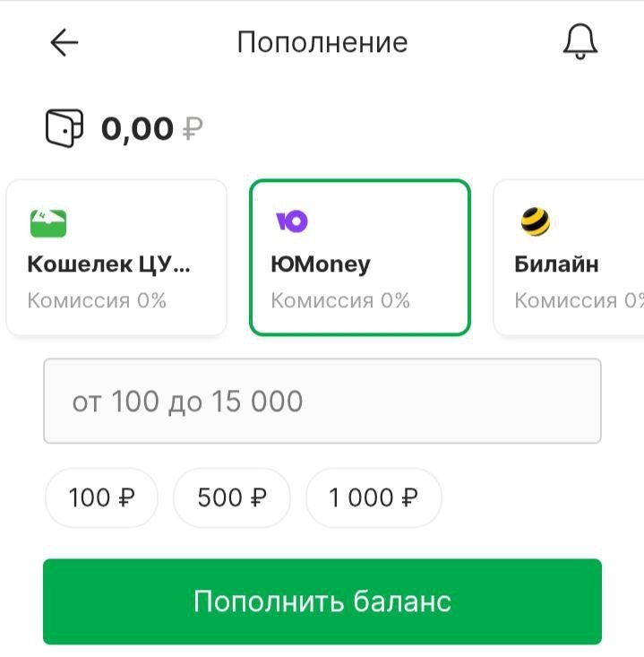Tap the ЮMoney label text
Viewport: 644px width, 657px height.
[x=320, y=264]
